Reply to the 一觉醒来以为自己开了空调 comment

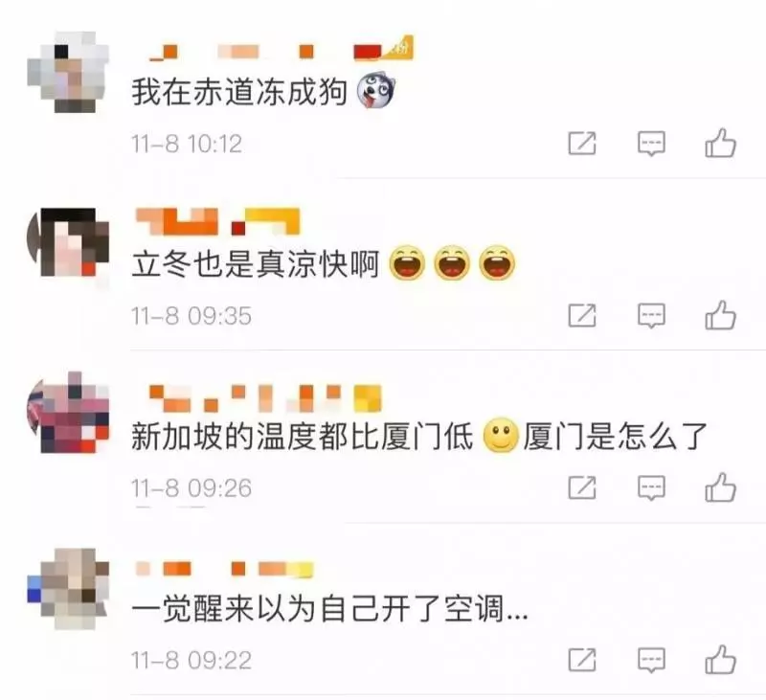[x=651, y=660]
